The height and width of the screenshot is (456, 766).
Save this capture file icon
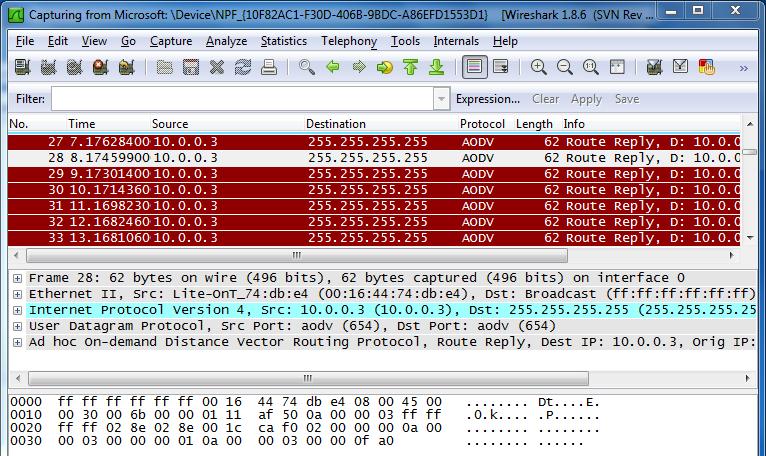191,67
